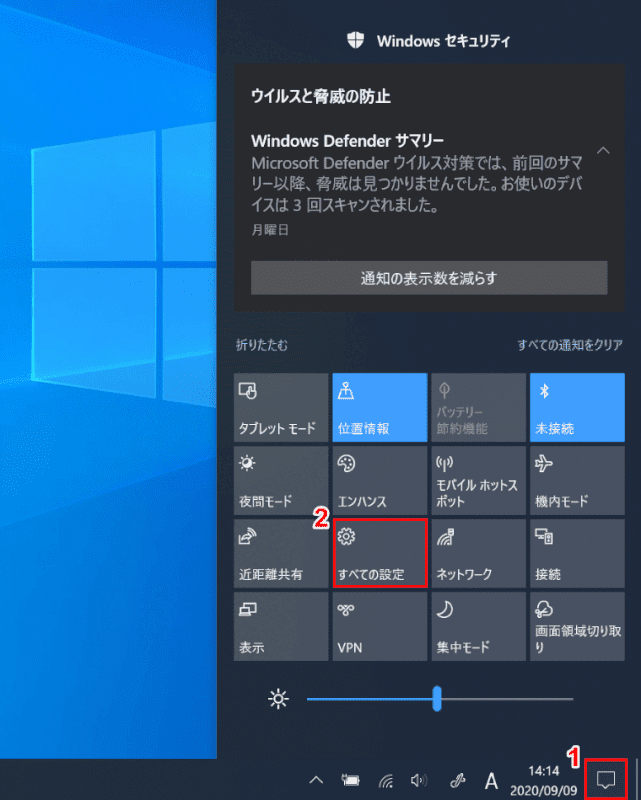Click the ウイルスと脅威の防止 heading
The image size is (641, 800).
tap(321, 96)
